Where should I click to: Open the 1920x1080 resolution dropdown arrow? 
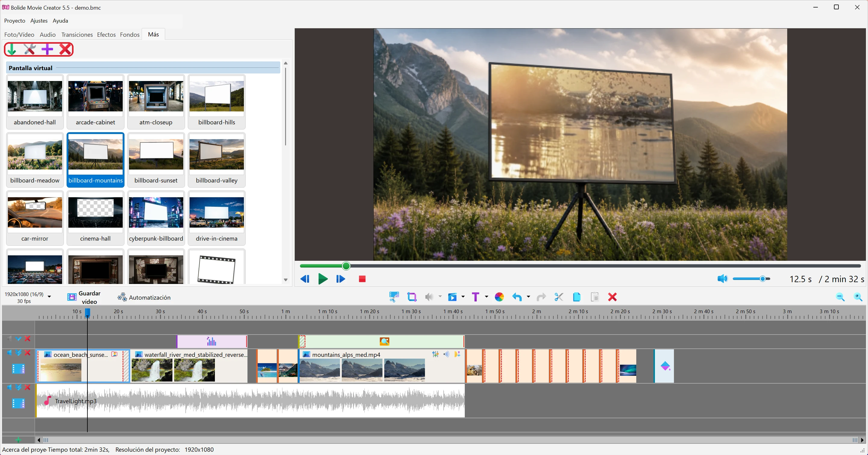[x=49, y=297]
